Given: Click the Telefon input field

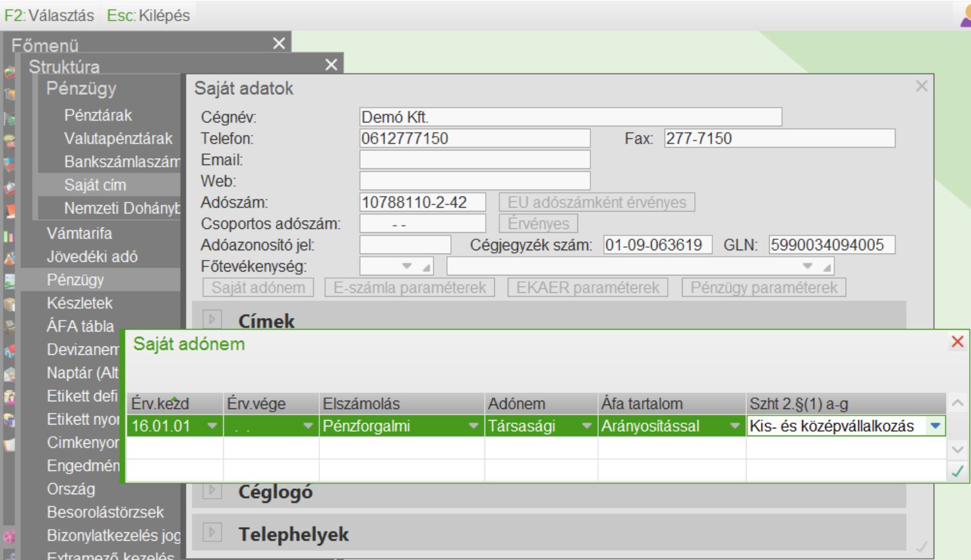Looking at the screenshot, I should 475,138.
